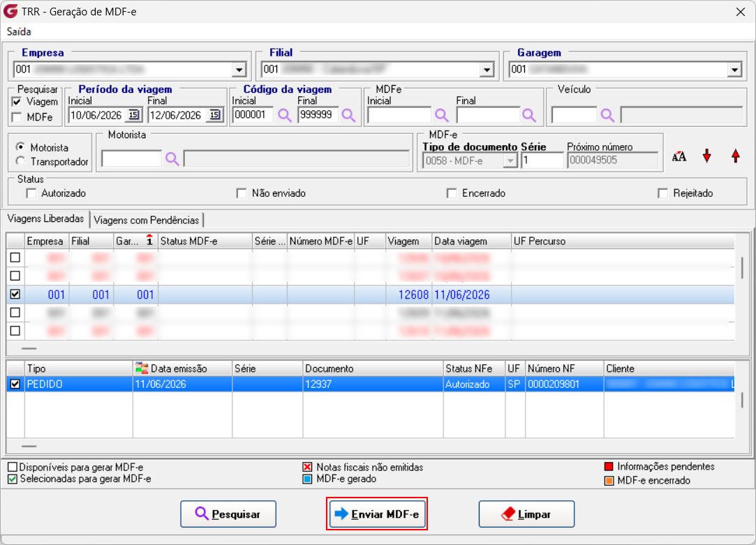
Task: Click the Enviar MDF-e button
Action: (x=377, y=514)
